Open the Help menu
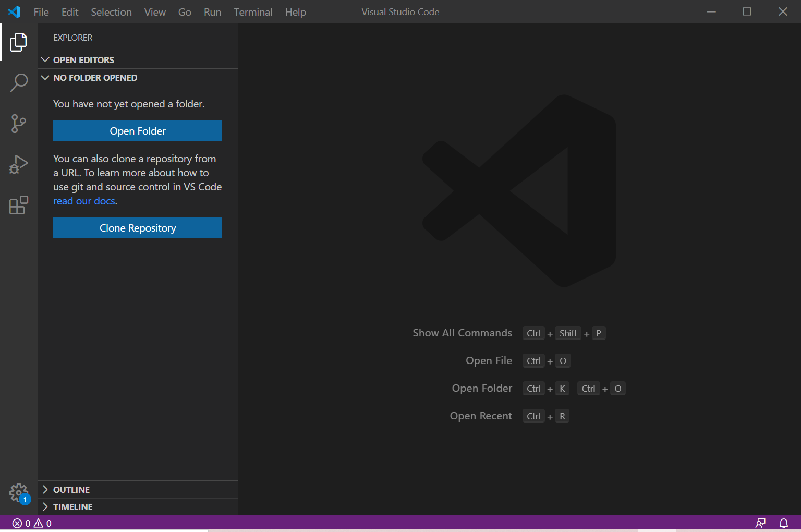Screen dimensions: 801x532 coord(295,12)
